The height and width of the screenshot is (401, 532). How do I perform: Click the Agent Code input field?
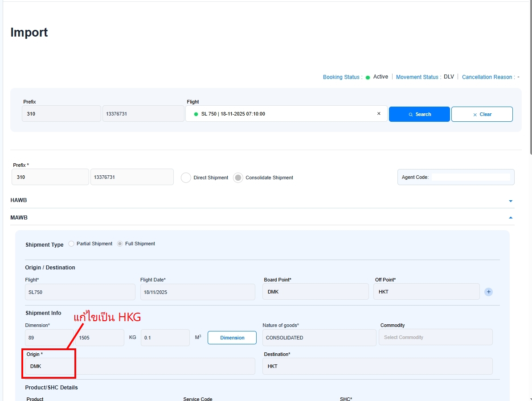coord(471,177)
